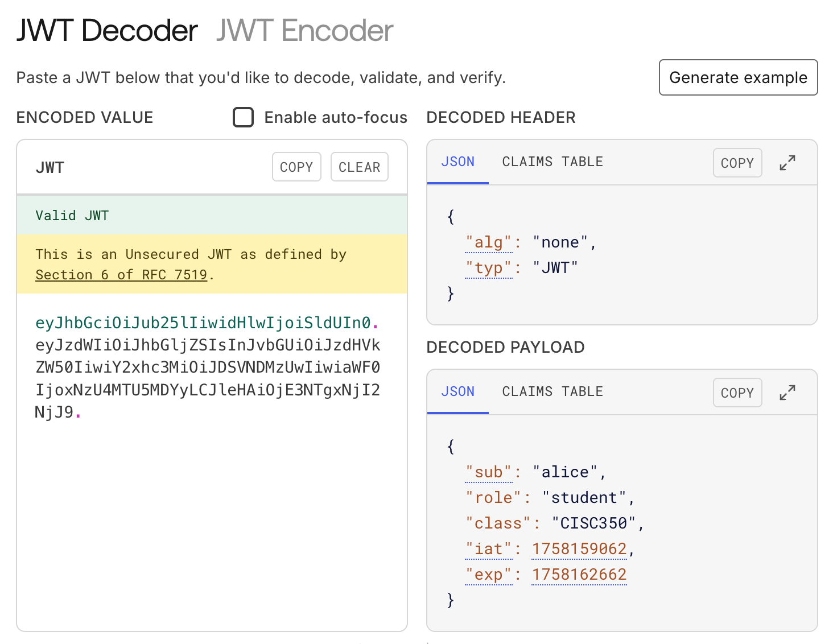Viewport: 833px width, 644px height.
Task: Expand the decoded payload panel fullscreen
Action: tap(787, 392)
